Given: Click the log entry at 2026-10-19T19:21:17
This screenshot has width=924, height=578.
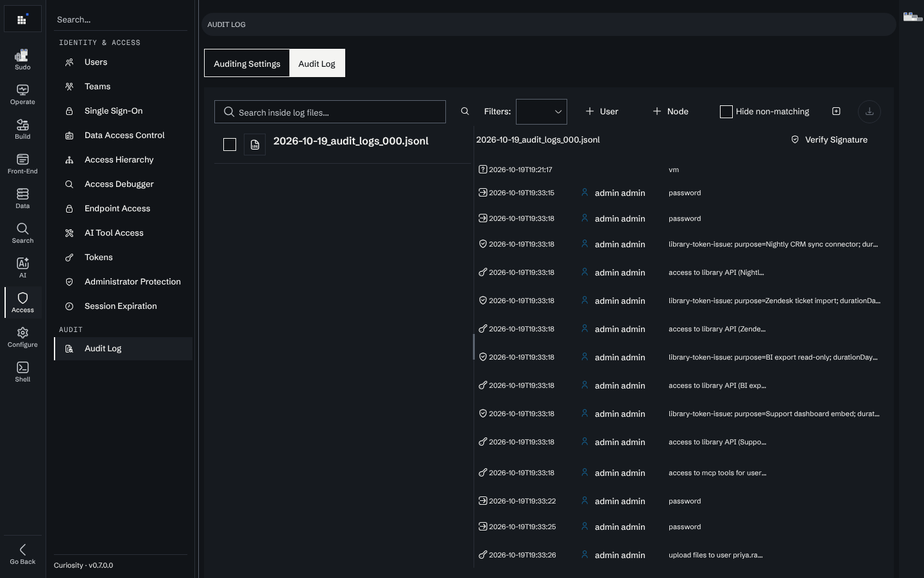Looking at the screenshot, I should pyautogui.click(x=680, y=170).
